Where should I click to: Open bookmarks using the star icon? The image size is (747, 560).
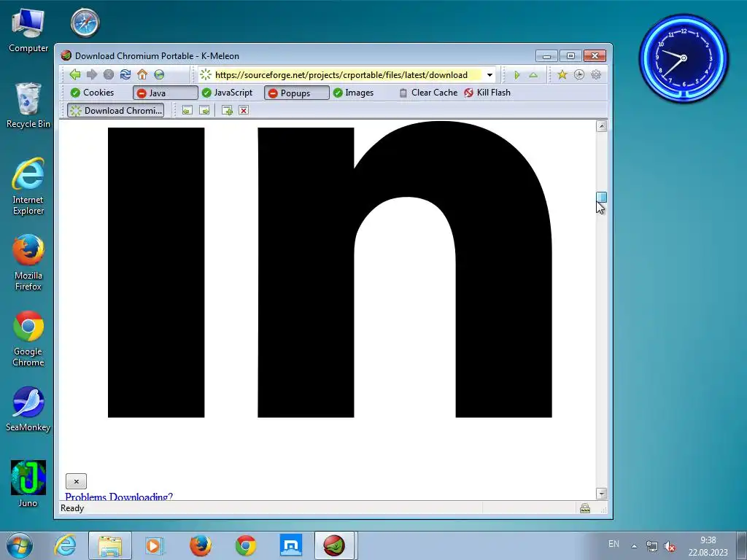pos(562,75)
